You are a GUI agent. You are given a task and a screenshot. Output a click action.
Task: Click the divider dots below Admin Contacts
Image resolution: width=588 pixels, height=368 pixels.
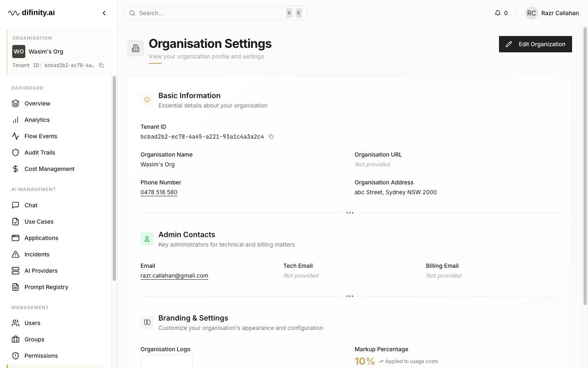(350, 296)
